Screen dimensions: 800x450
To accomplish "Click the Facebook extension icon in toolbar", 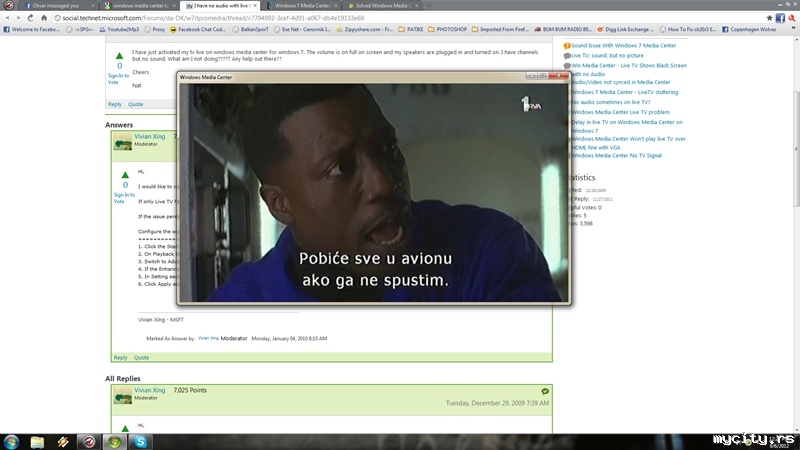I will coord(780,18).
